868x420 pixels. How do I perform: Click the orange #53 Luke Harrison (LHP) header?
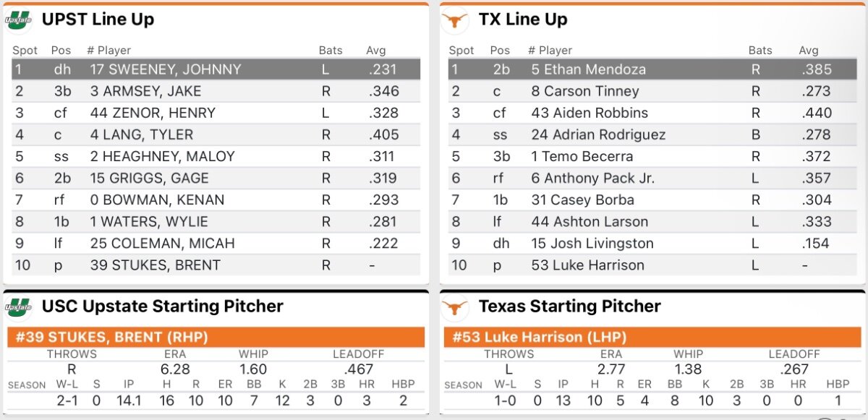coord(650,337)
